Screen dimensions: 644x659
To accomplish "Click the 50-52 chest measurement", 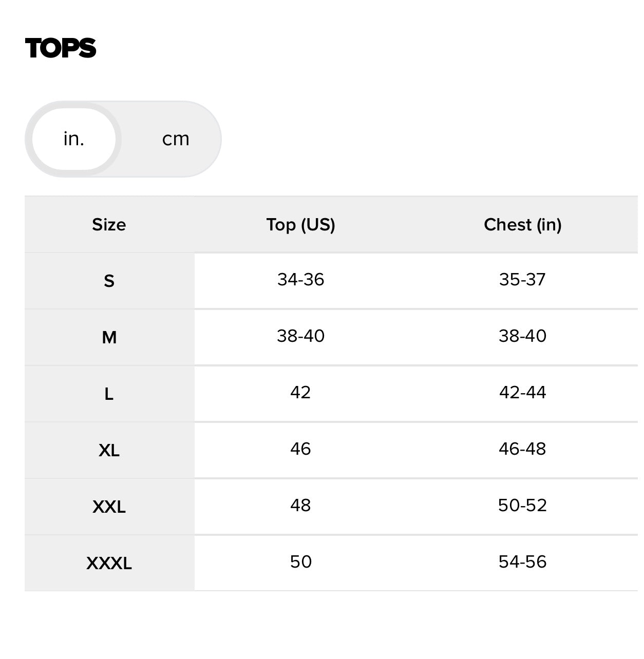I will click(522, 506).
